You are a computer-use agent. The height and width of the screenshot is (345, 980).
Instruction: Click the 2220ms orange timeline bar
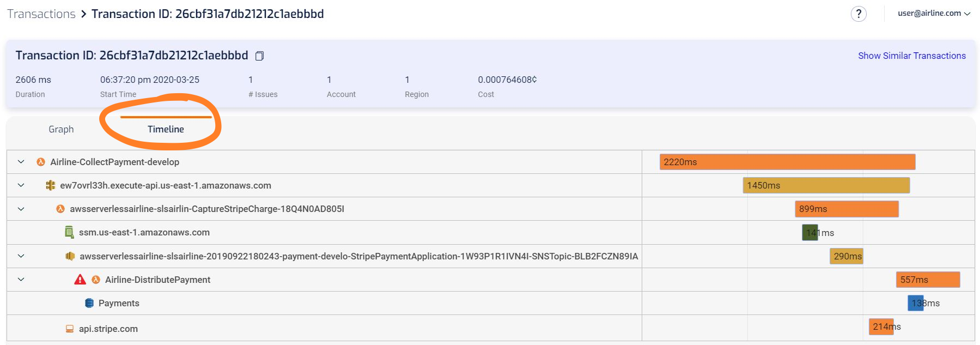(787, 162)
